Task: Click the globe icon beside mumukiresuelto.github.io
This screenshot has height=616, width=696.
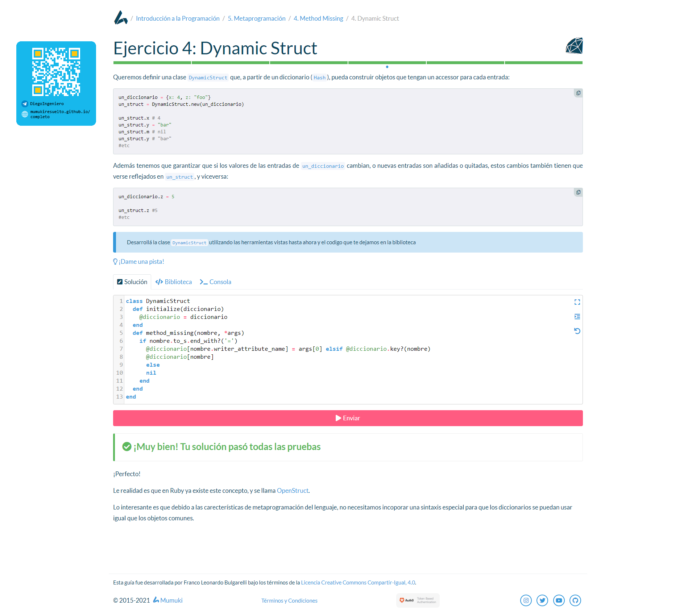Action: [x=25, y=114]
